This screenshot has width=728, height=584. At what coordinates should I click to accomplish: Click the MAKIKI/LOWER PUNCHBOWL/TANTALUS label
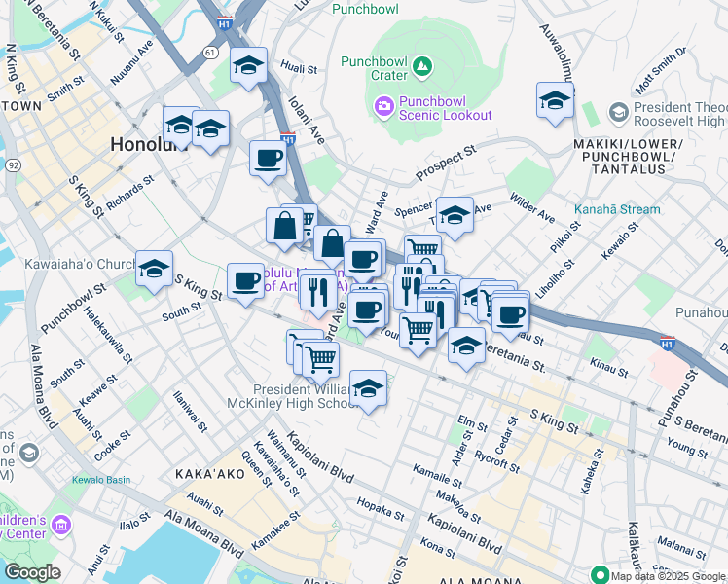coord(628,157)
